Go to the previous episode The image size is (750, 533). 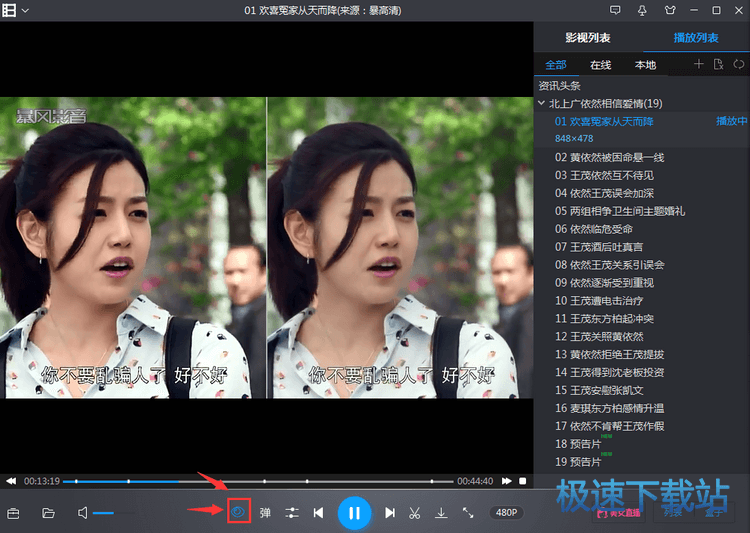318,513
